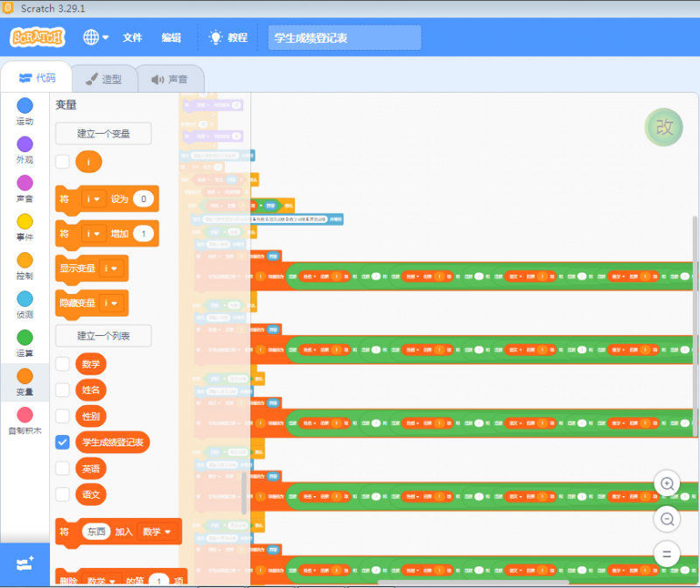Open the language globe menu
700x588 pixels.
(95, 37)
